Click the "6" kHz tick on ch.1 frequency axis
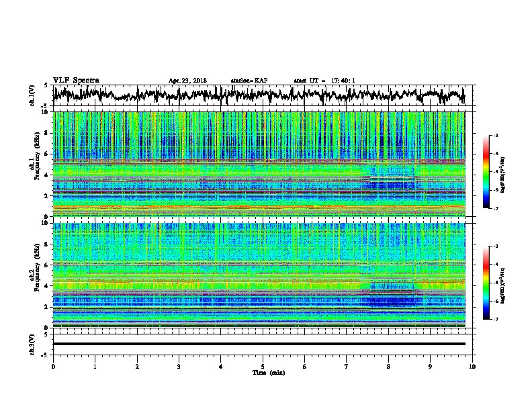The height and width of the screenshot is (411, 532). [x=46, y=154]
